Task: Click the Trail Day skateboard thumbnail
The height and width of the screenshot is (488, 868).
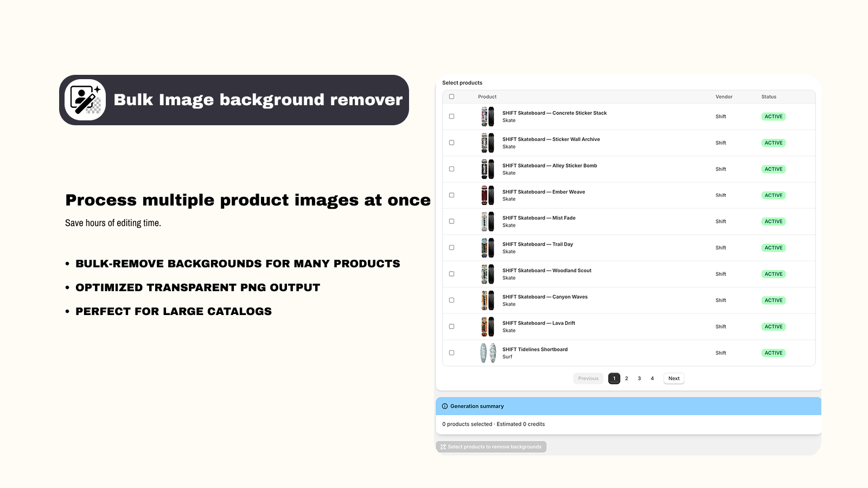Action: click(x=487, y=247)
